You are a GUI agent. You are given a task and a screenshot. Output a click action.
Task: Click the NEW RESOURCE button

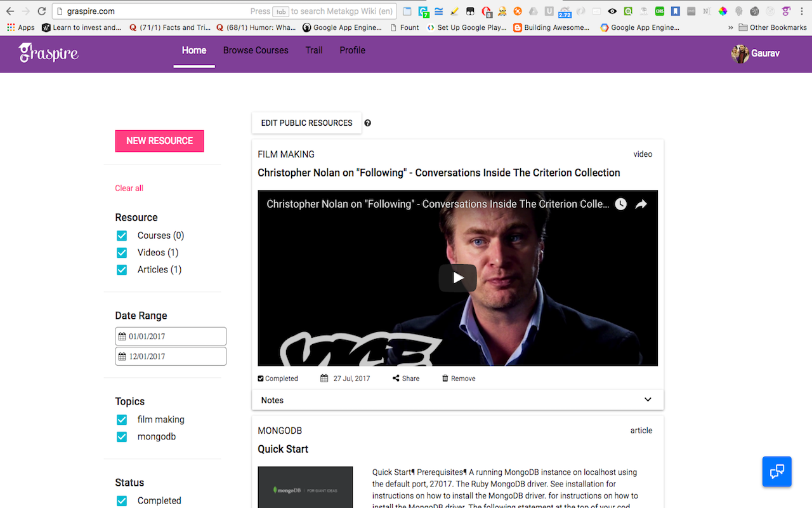(159, 141)
